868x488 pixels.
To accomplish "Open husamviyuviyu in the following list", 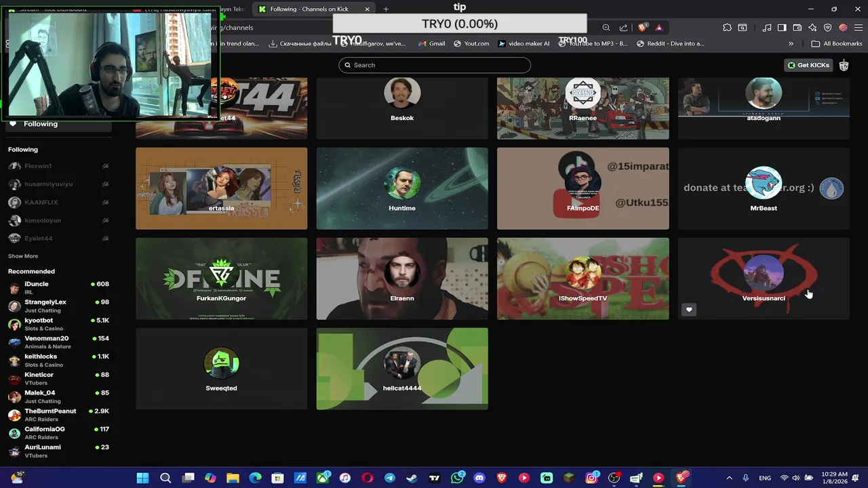I will point(58,184).
